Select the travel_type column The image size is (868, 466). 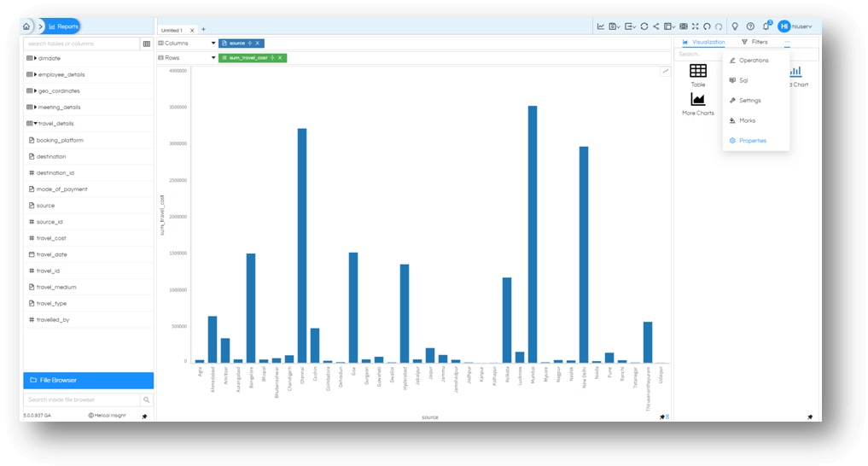pos(51,303)
